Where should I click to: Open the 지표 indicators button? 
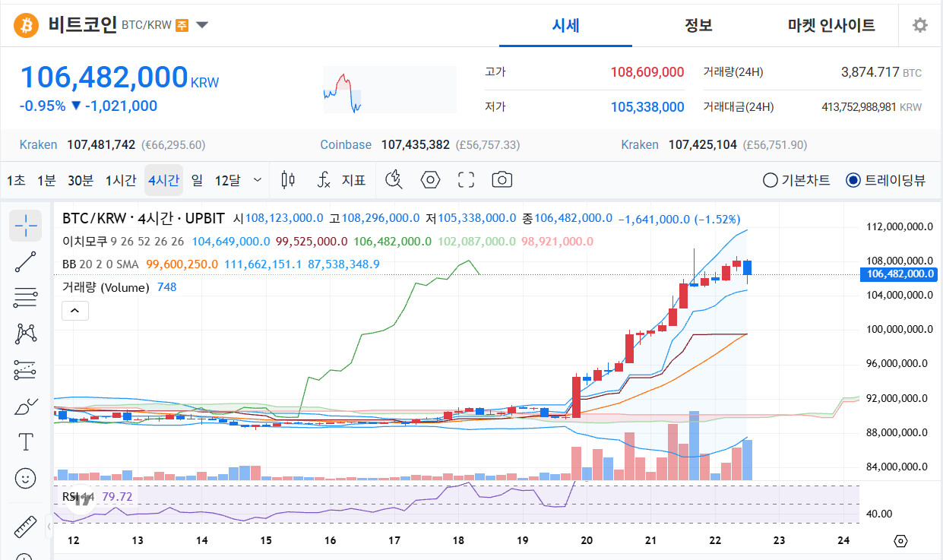(342, 180)
